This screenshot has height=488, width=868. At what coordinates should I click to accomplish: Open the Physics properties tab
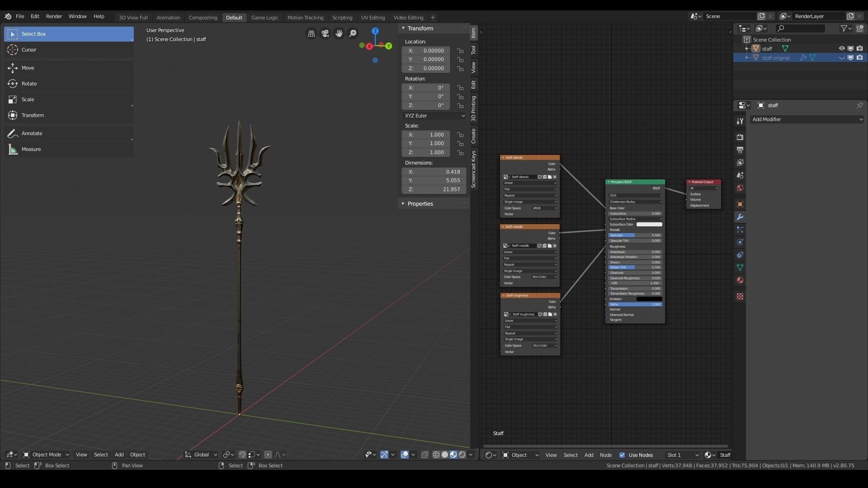(740, 242)
